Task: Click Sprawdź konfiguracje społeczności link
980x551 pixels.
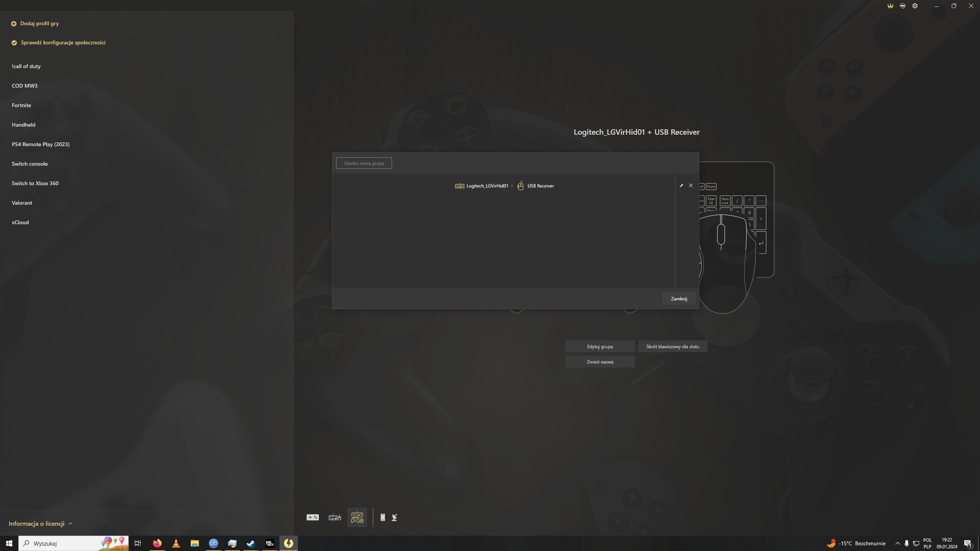Action: tap(63, 42)
